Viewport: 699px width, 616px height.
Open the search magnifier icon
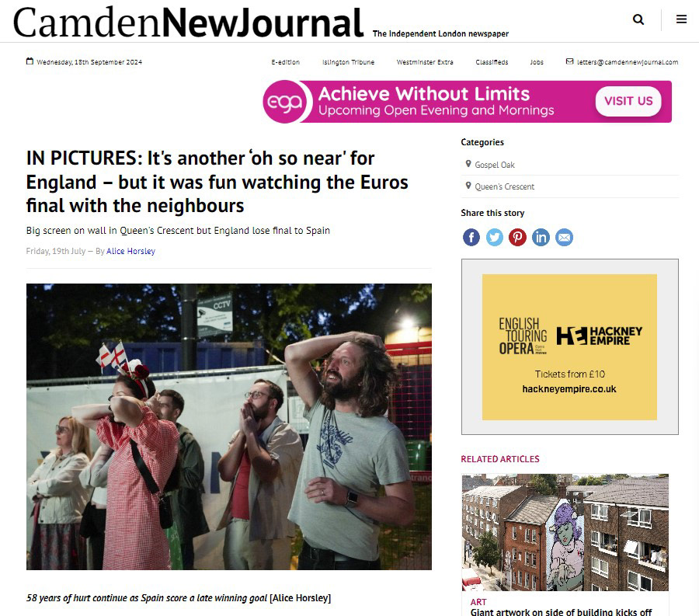pyautogui.click(x=638, y=19)
